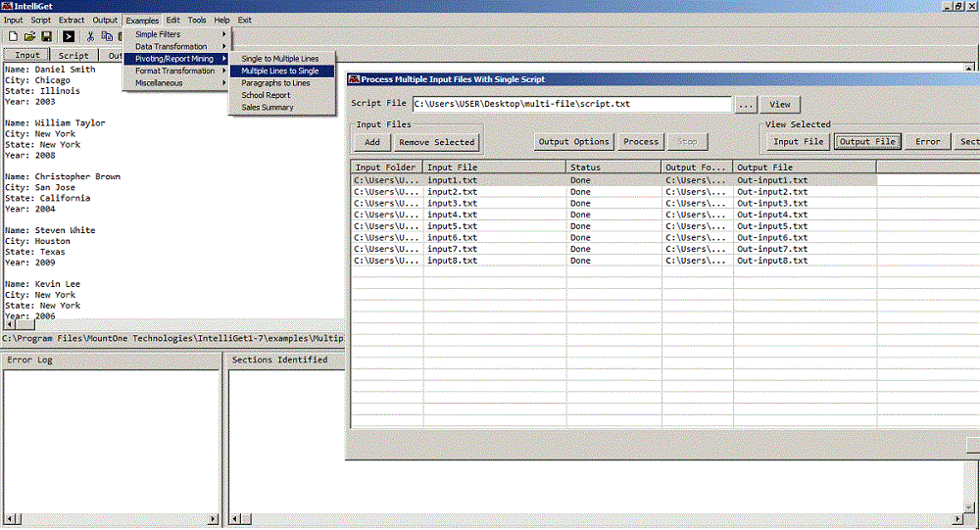Choose the Sales Summary example
Viewport: 980px width, 530px height.
(282, 108)
